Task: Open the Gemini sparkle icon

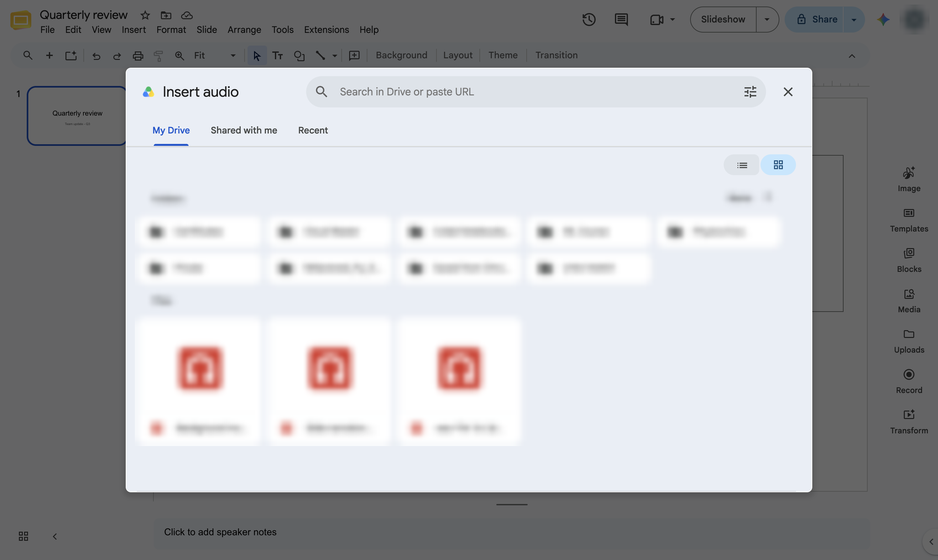Action: [883, 19]
